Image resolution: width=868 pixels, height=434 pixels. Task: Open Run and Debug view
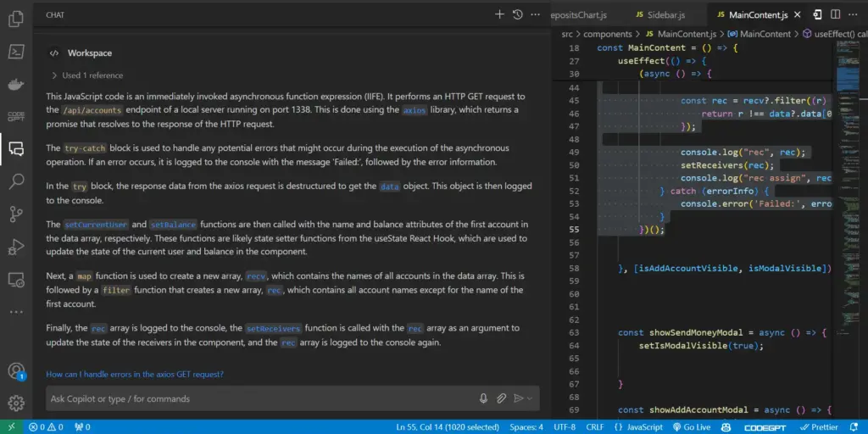16,247
